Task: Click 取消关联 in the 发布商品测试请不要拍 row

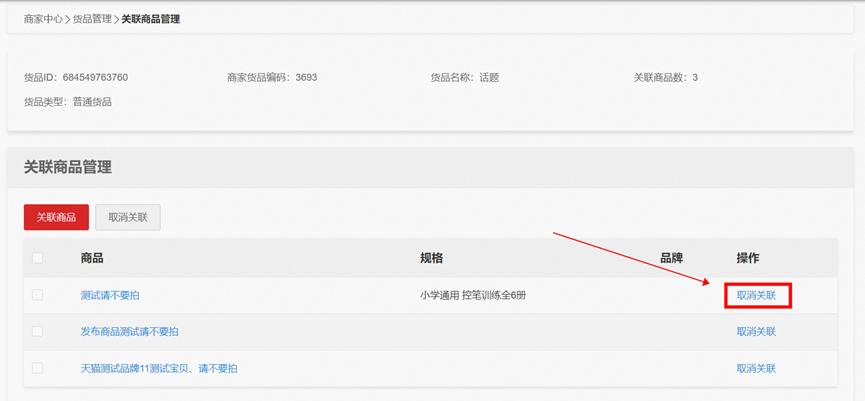Action: click(756, 332)
